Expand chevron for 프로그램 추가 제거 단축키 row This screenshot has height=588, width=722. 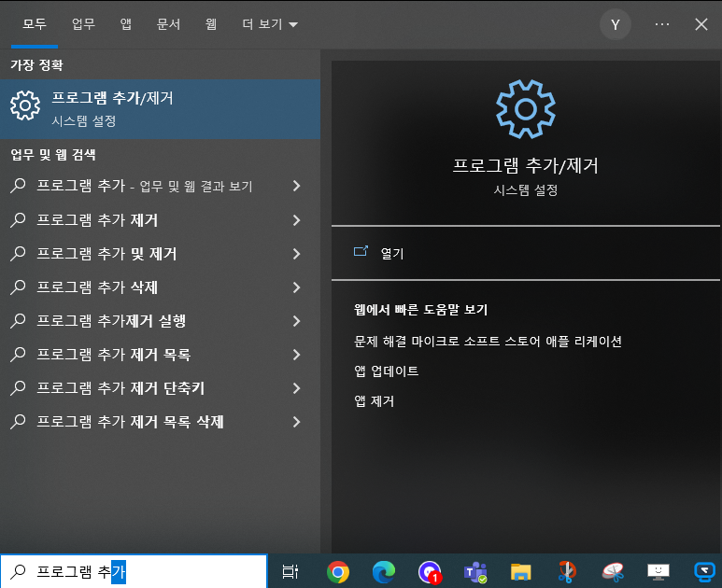coord(296,388)
